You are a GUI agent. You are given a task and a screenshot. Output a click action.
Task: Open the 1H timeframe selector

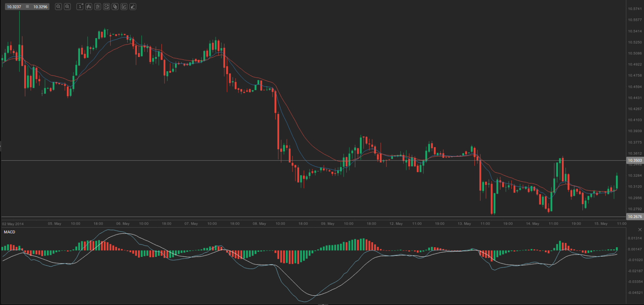tap(80, 7)
